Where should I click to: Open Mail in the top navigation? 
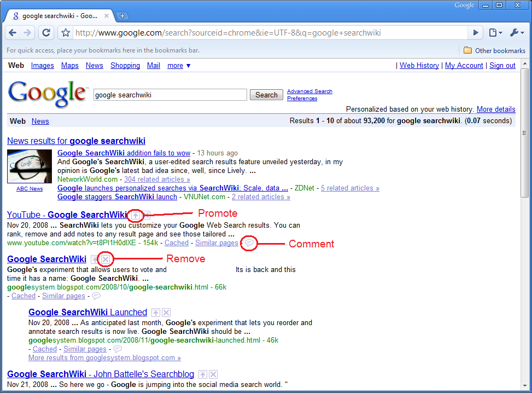(x=153, y=66)
